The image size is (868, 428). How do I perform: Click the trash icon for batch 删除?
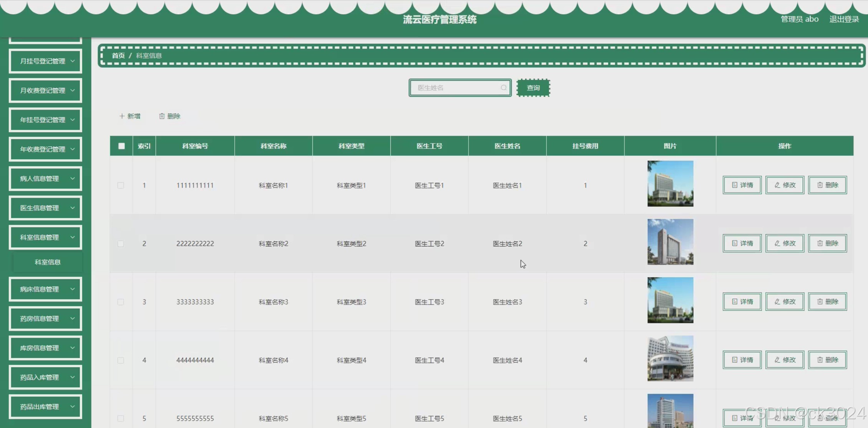(162, 116)
